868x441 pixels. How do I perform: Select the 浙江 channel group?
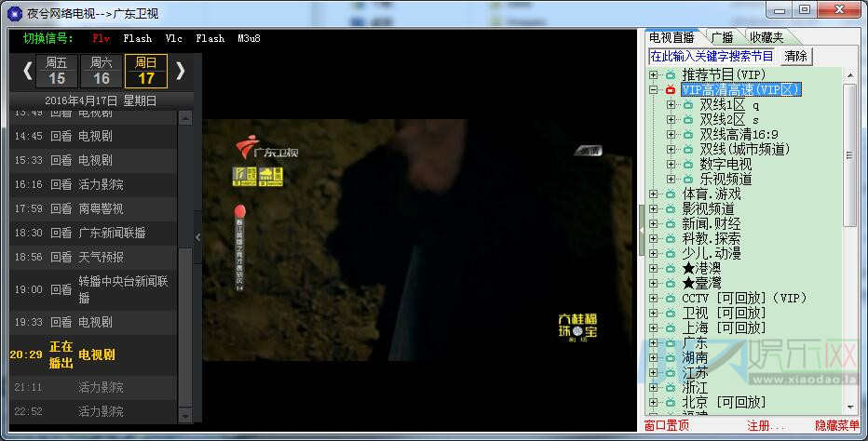[x=695, y=387]
